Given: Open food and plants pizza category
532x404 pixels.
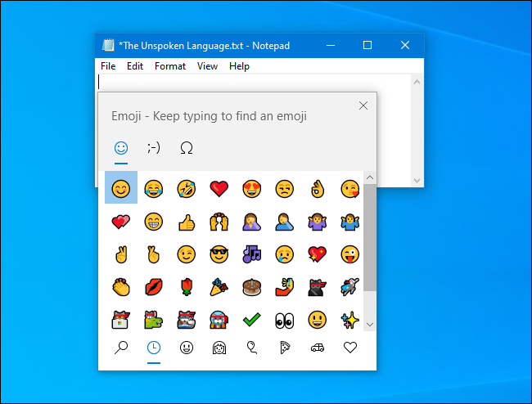Looking at the screenshot, I should [284, 348].
